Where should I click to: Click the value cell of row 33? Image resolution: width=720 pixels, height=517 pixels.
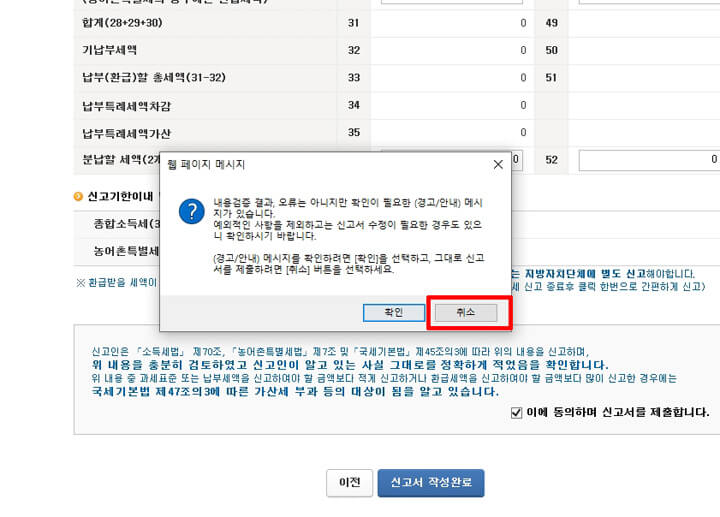[x=452, y=78]
